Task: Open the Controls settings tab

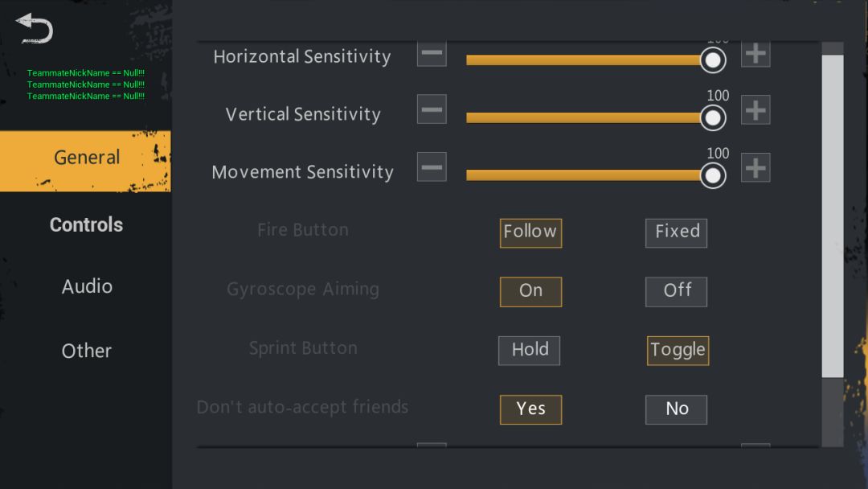Action: [x=86, y=225]
